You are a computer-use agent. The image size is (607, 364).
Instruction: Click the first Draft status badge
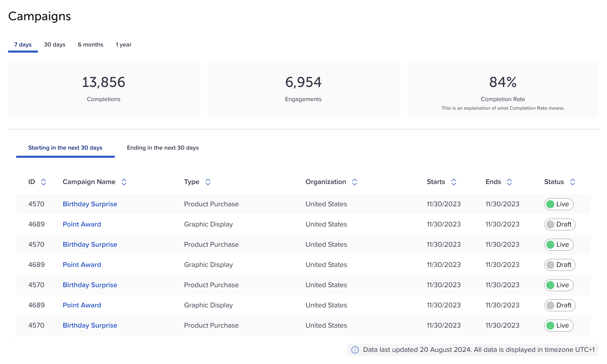coord(560,224)
